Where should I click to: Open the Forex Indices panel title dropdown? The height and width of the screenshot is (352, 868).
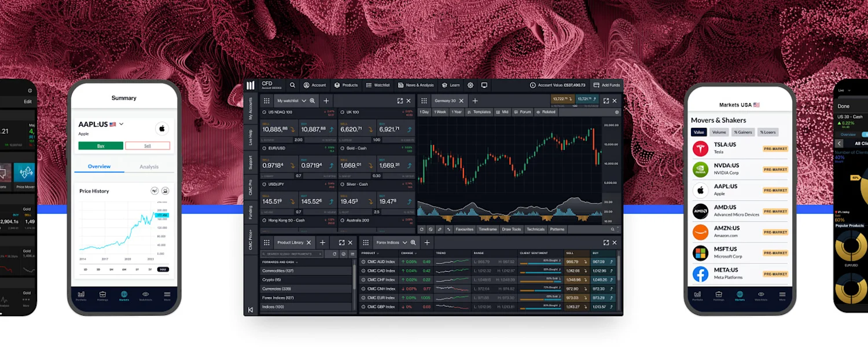pos(404,243)
